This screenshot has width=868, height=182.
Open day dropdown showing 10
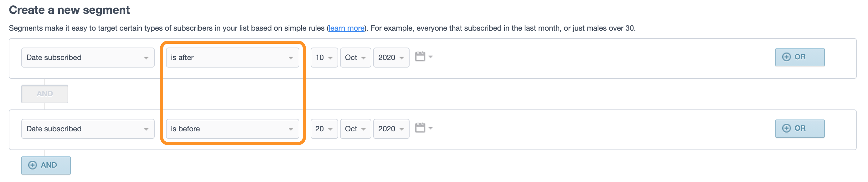[x=324, y=58]
